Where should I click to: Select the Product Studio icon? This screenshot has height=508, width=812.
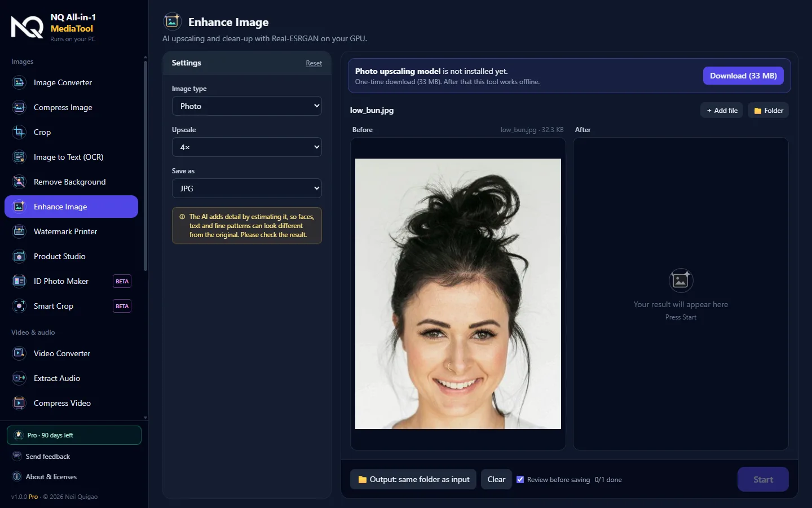click(x=19, y=256)
